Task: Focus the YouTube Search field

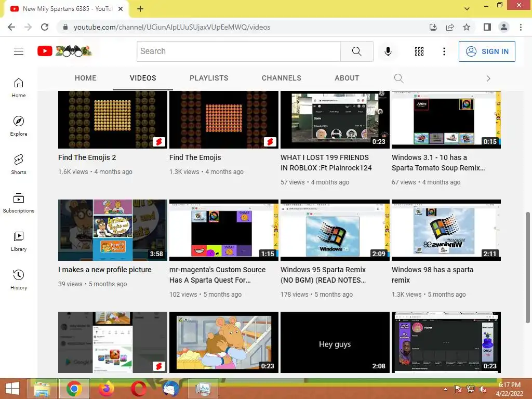Action: 238,51
